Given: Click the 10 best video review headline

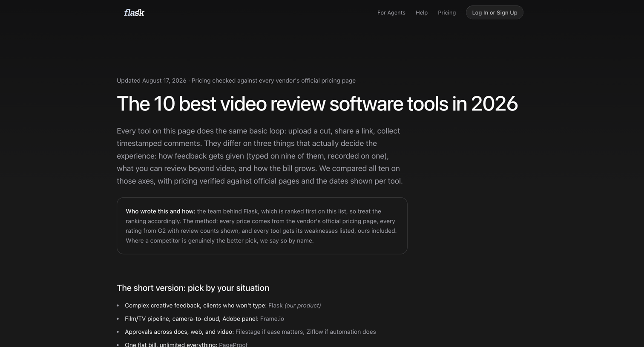Looking at the screenshot, I should [317, 104].
